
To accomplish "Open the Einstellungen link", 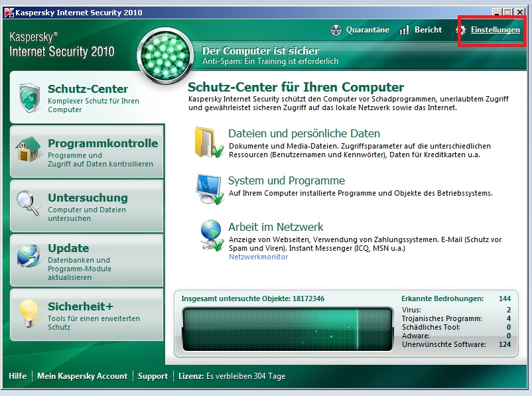I will 495,31.
